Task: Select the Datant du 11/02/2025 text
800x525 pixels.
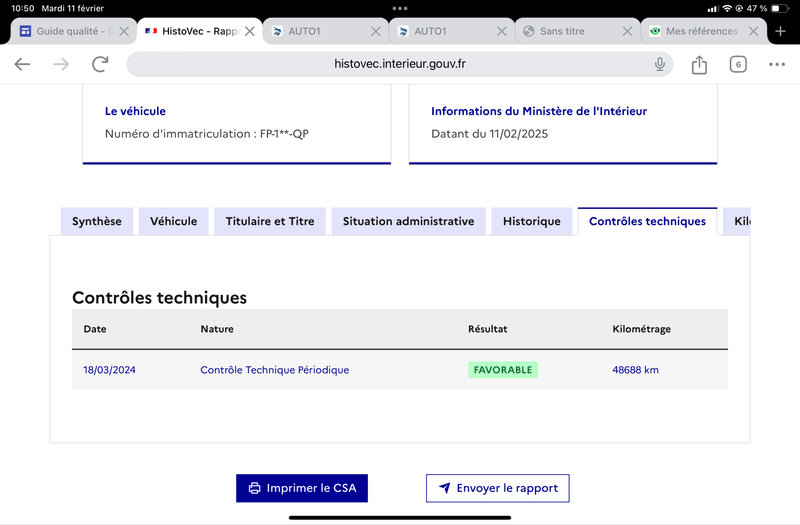Action: click(489, 134)
